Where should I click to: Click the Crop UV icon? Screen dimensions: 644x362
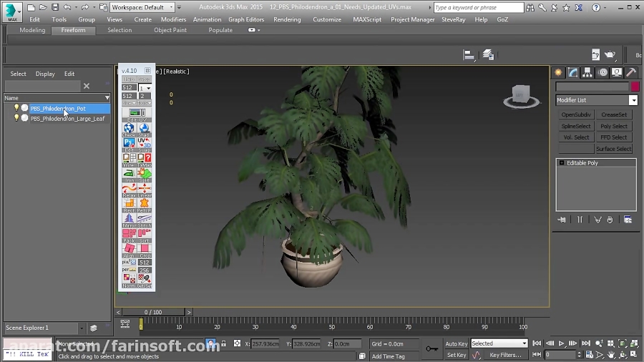[x=144, y=251]
